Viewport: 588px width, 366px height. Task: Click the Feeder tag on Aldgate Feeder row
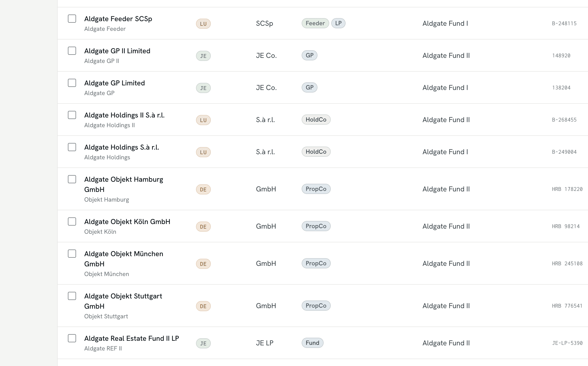[x=315, y=23]
